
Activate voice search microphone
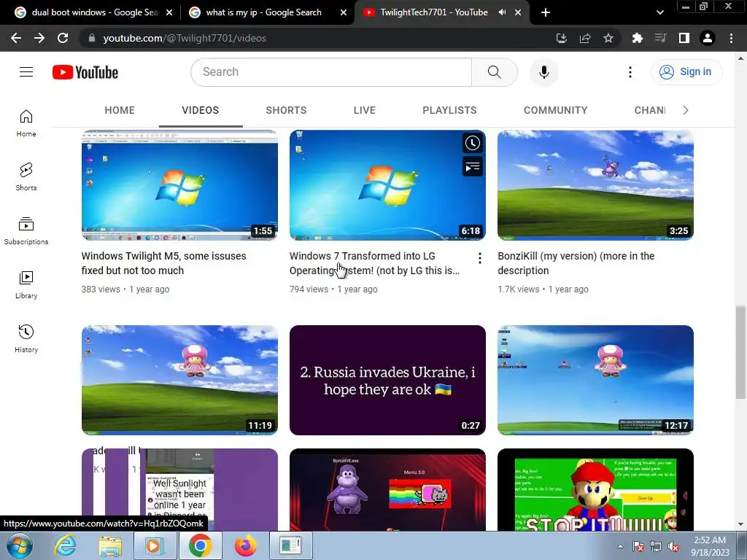point(543,72)
